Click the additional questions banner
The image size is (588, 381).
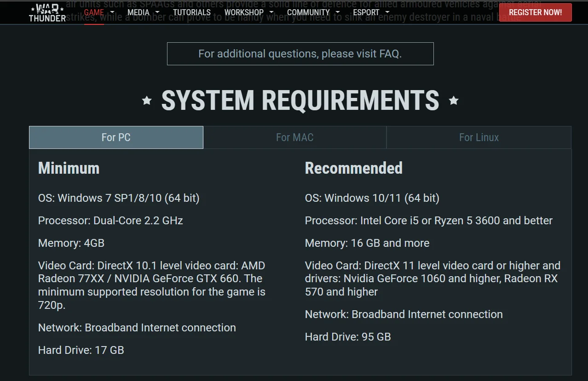[x=300, y=54]
